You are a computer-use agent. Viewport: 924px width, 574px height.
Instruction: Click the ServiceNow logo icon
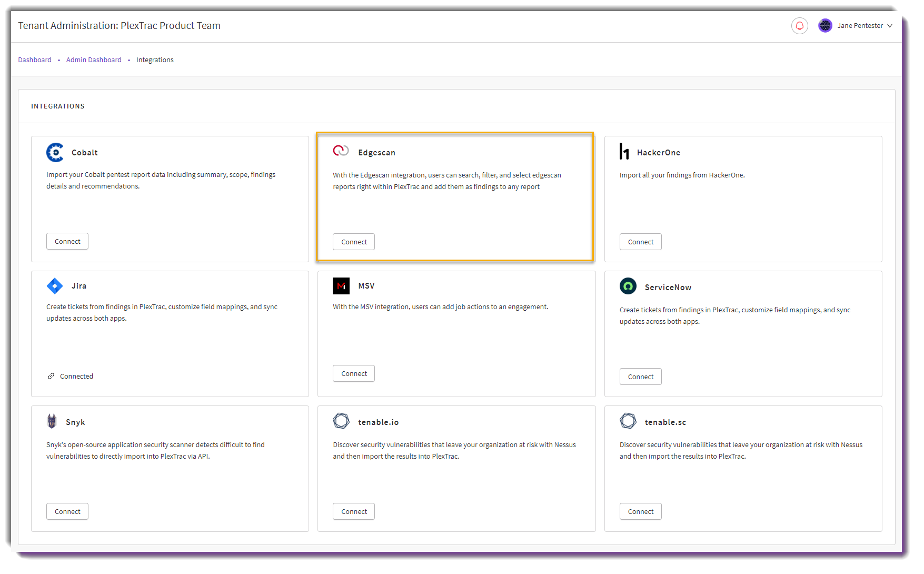(x=628, y=286)
